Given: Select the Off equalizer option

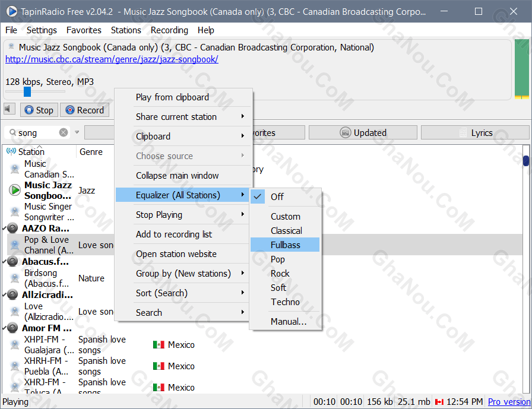Looking at the screenshot, I should 285,196.
